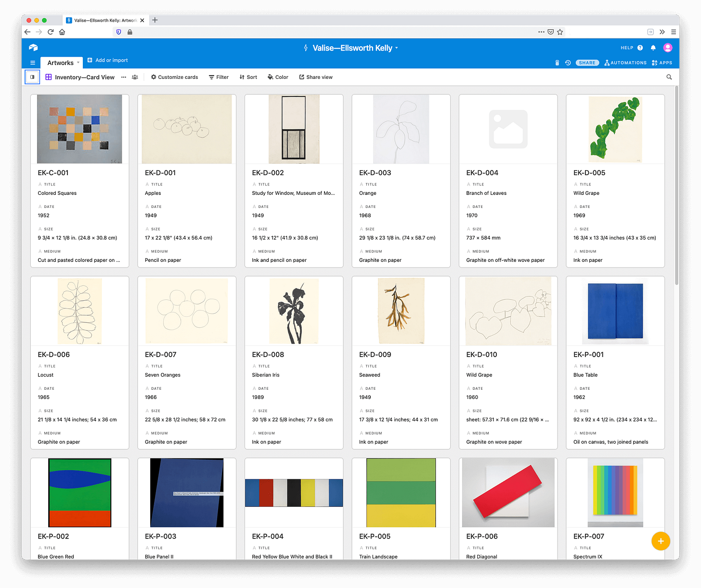This screenshot has height=588, width=701.
Task: Click the date 1989 on Siberian Iris
Action: coord(258,397)
